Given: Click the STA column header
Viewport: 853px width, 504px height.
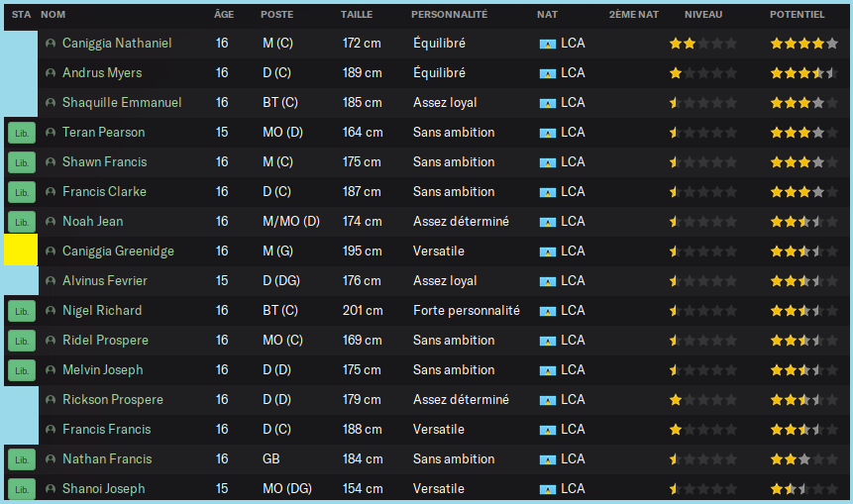Looking at the screenshot, I should [x=21, y=15].
